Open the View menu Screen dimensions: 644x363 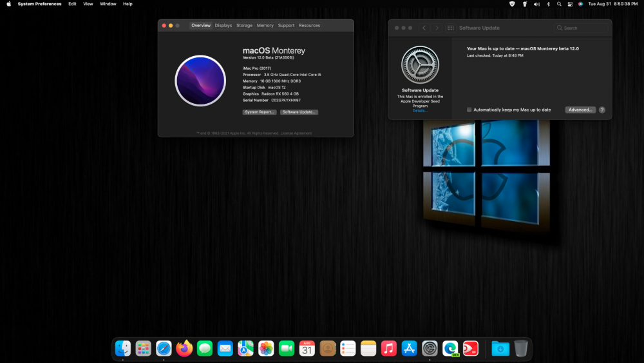[x=88, y=4]
